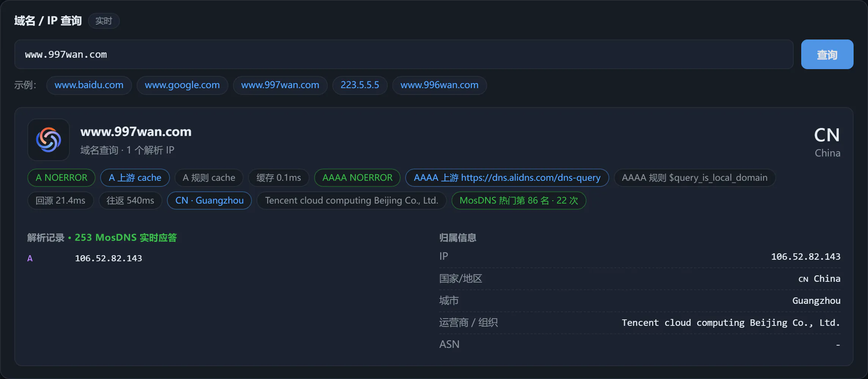Click the 运营商 organization value Tencent cloud
The image size is (868, 379).
coord(731,323)
